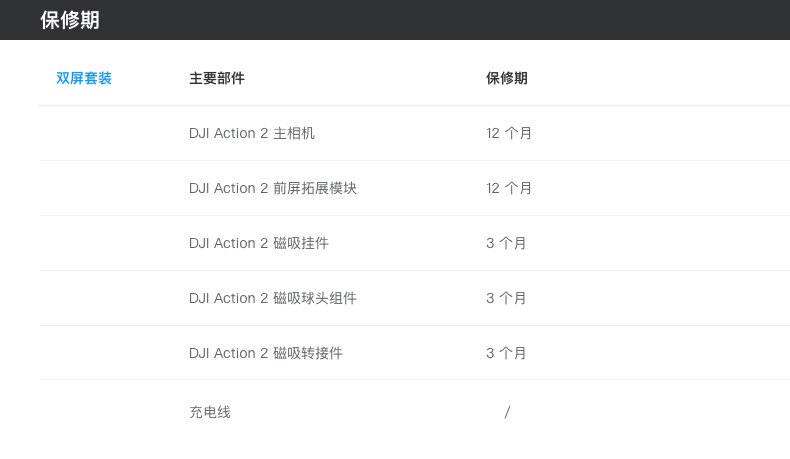
Task: Click the 磁吸转接件 component name
Action: [308, 353]
